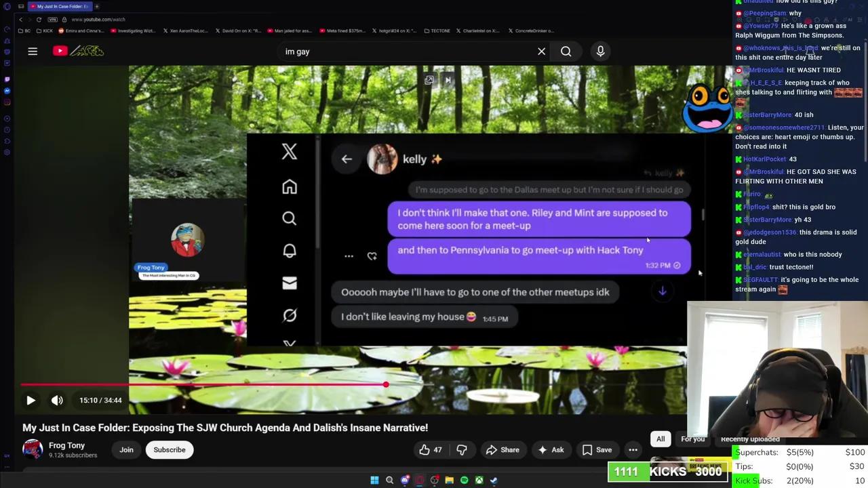Image resolution: width=868 pixels, height=488 pixels.
Task: Click the YouTube logo home link
Action: [79, 51]
